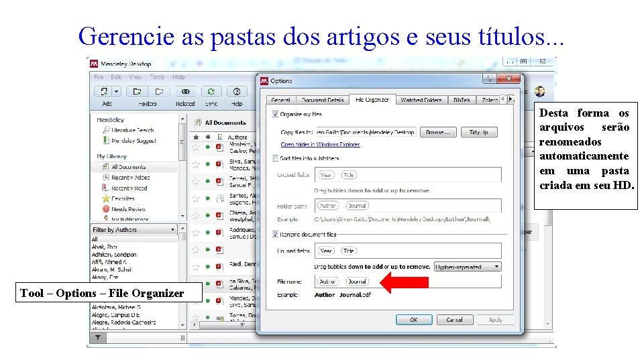Click the filter funnel icon at bottom left
The image size is (644, 362).
tap(98, 337)
